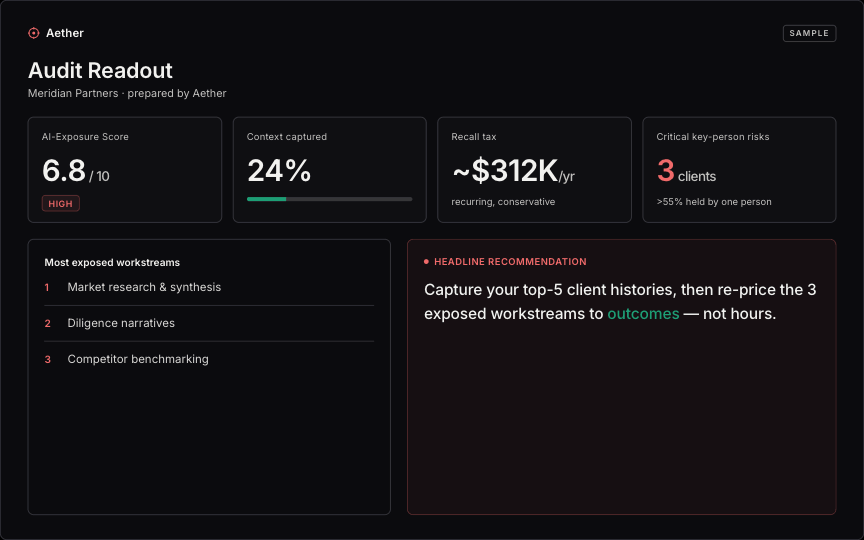The image size is (864, 540).
Task: Click the Context captured label
Action: click(x=287, y=137)
